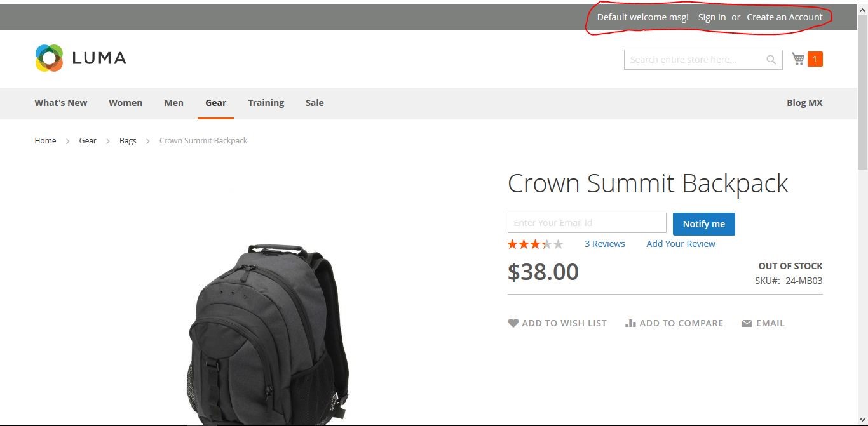Viewport: 868px width, 426px height.
Task: Click the search magnifier icon
Action: 771,60
